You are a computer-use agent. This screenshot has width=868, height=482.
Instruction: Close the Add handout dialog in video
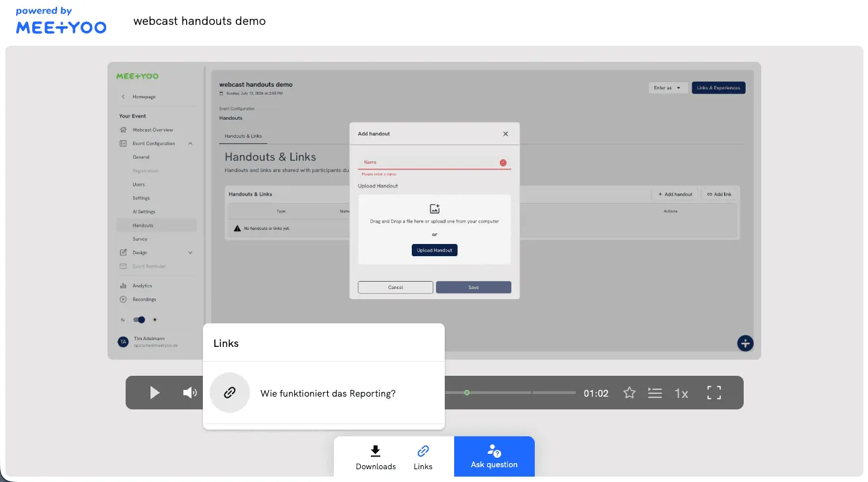[506, 134]
